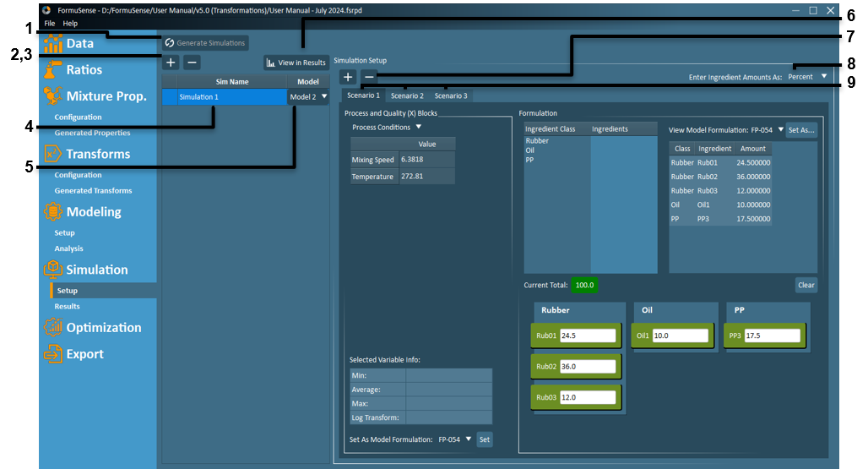Select PP in Ingredient Class list
Viewport: 868px width, 469px height.
pyautogui.click(x=529, y=160)
